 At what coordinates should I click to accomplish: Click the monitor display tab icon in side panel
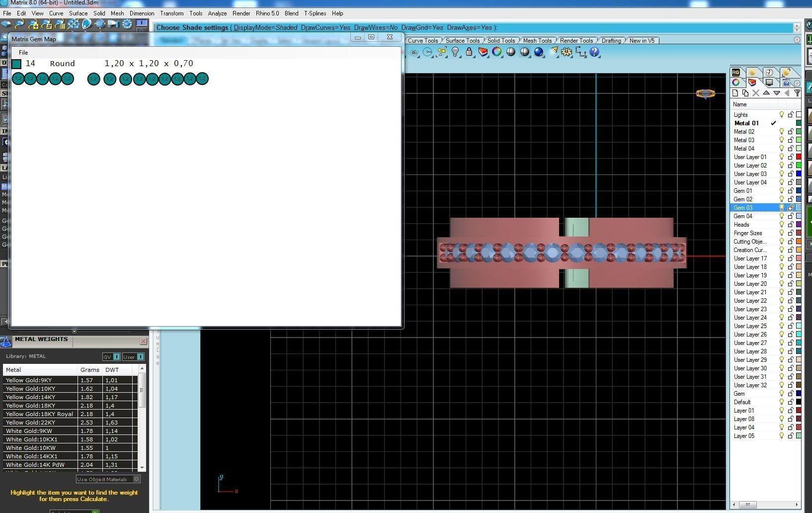click(x=769, y=83)
